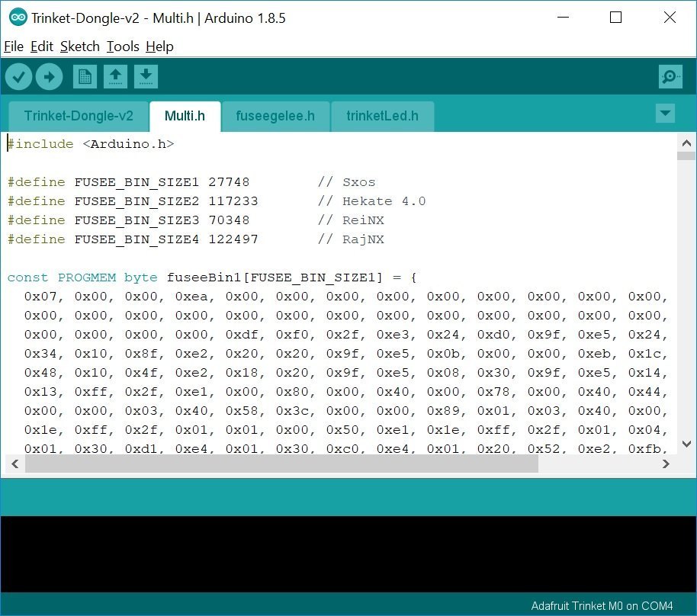Click the horizontal scrollbar right arrow

[x=666, y=464]
